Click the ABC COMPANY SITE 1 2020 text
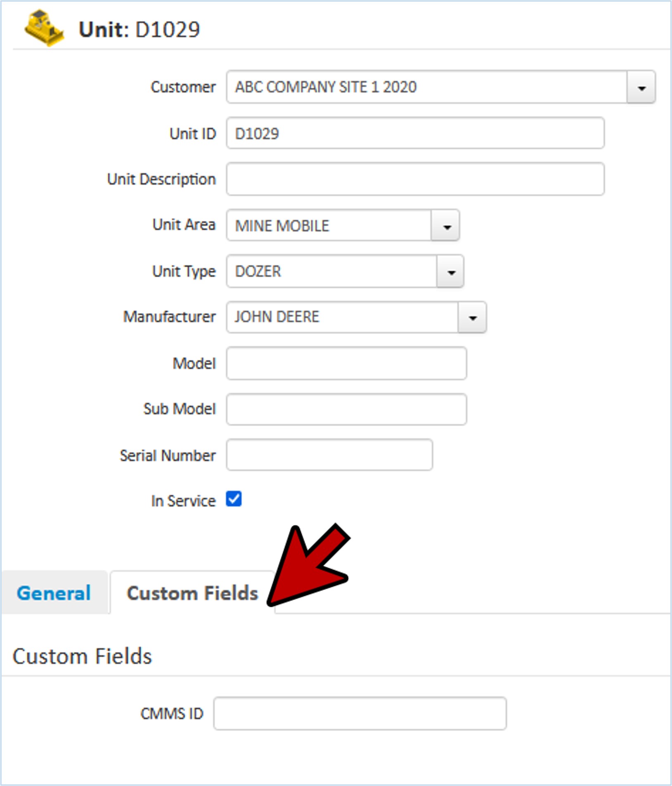Viewport: 672px width, 786px height. (326, 87)
